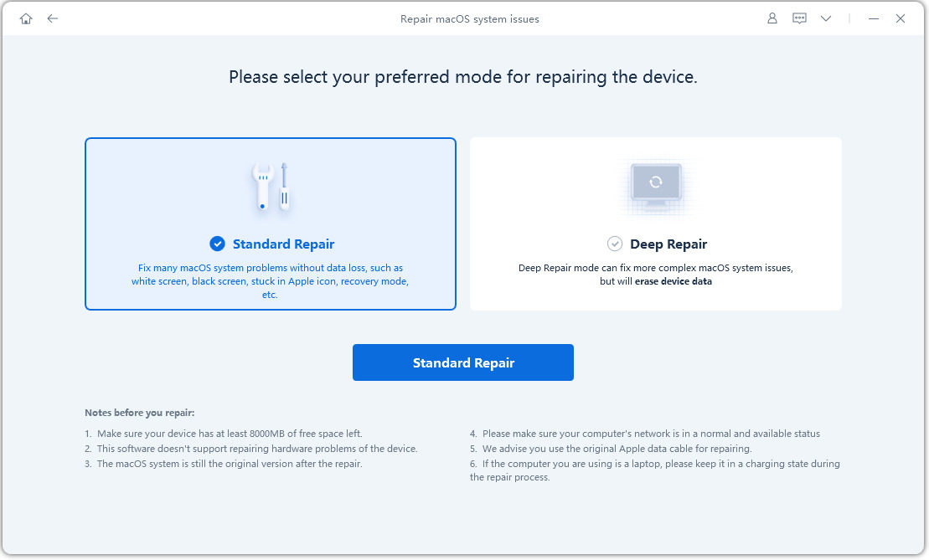
Task: Click the back arrow icon
Action: coord(53,18)
